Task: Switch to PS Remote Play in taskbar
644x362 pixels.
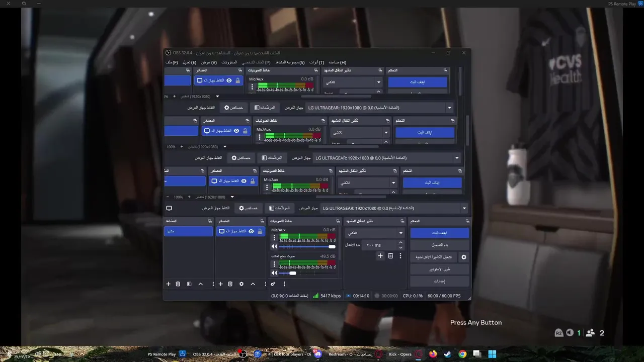Action: [167, 354]
